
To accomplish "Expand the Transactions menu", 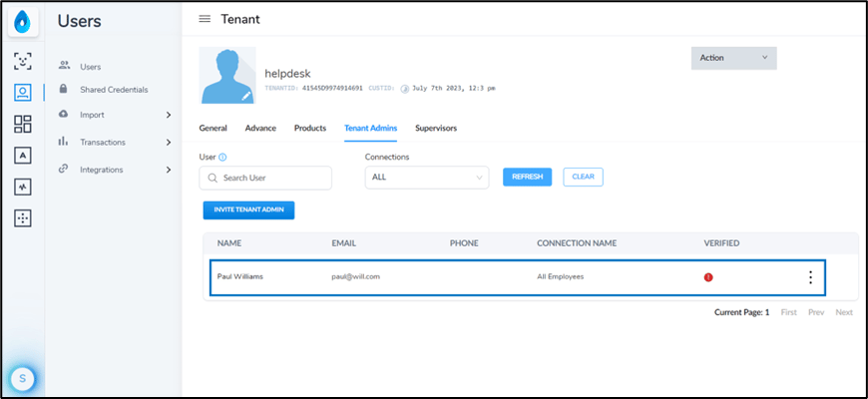I will tap(115, 143).
